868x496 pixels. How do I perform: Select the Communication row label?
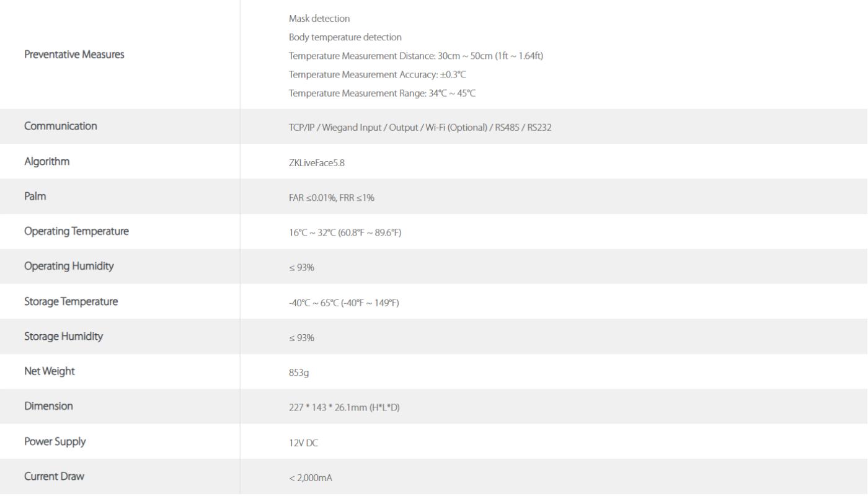click(x=61, y=126)
